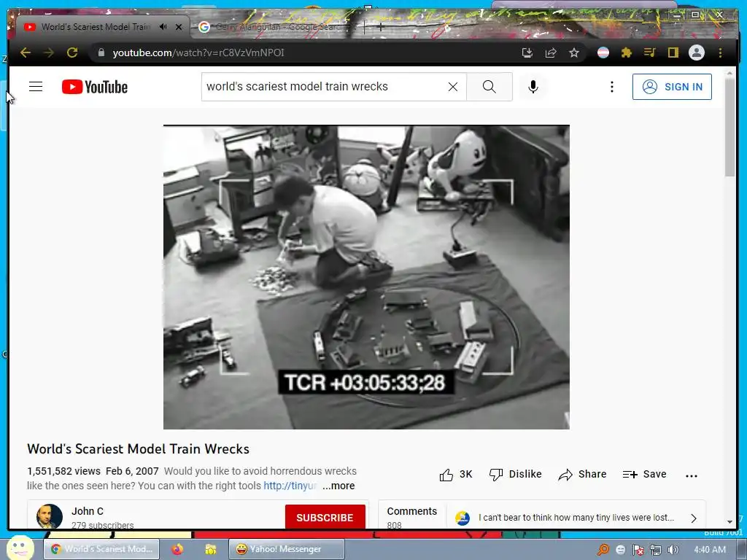The image size is (747, 560).
Task: Open a new tab with plus button
Action: click(x=380, y=27)
